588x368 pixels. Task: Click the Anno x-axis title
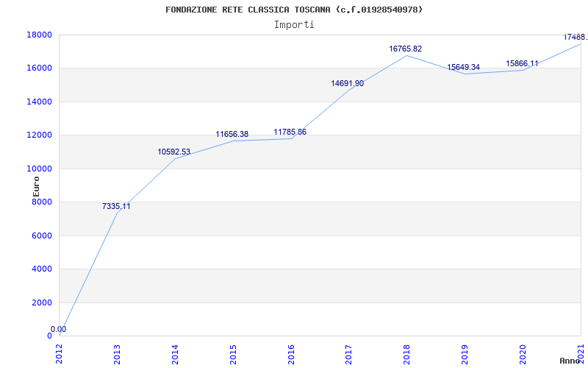tap(570, 361)
